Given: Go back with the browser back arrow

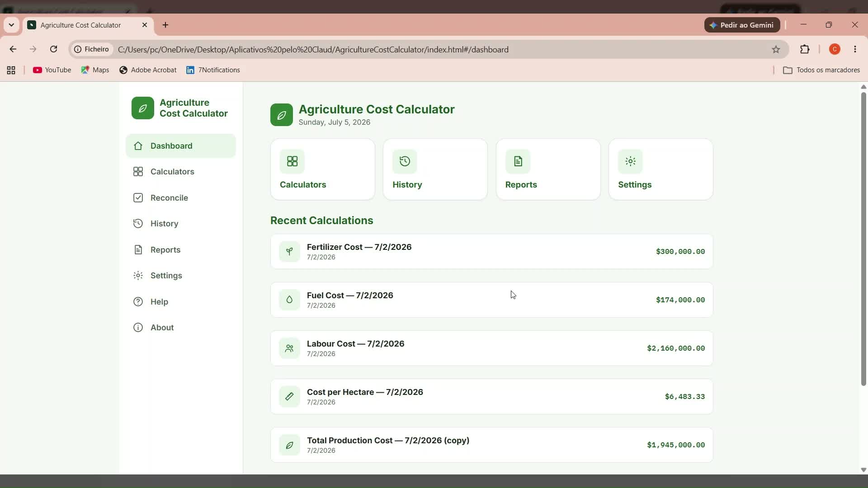Looking at the screenshot, I should click(13, 49).
